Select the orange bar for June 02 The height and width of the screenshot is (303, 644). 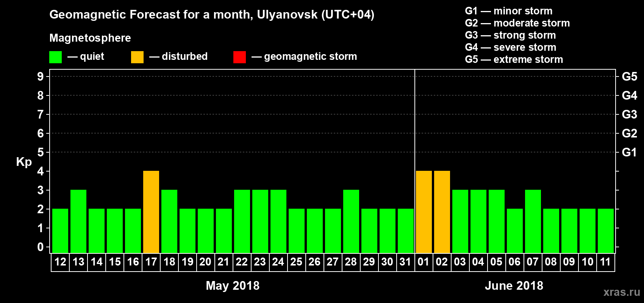pyautogui.click(x=442, y=212)
